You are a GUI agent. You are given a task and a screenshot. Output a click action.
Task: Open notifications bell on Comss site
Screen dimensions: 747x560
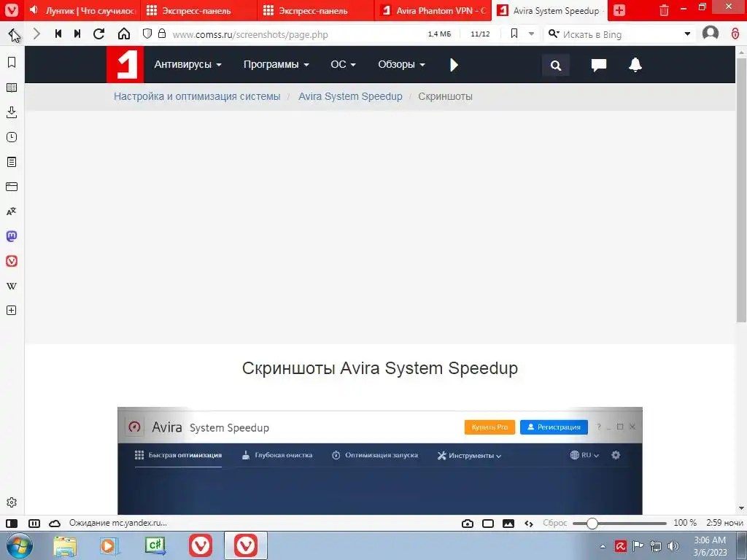(635, 65)
